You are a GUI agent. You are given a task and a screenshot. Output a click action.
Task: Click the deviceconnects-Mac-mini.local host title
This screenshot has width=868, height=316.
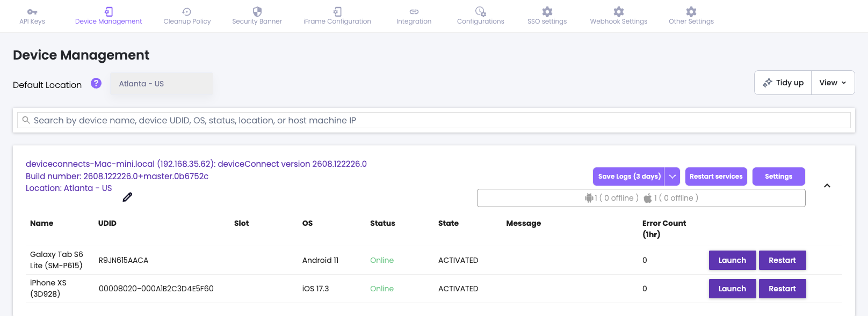click(197, 164)
